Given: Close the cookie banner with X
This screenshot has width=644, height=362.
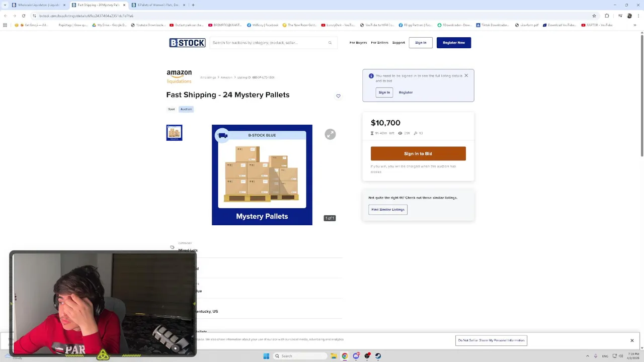Looking at the screenshot, I should click(632, 340).
